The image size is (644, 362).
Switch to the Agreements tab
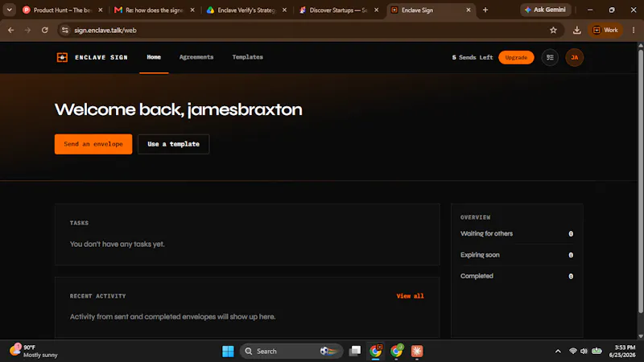click(196, 57)
